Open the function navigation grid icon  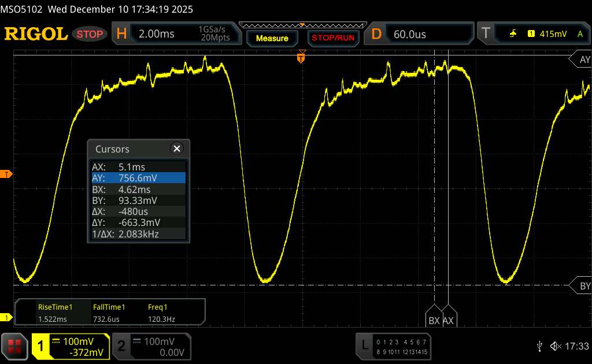click(15, 346)
